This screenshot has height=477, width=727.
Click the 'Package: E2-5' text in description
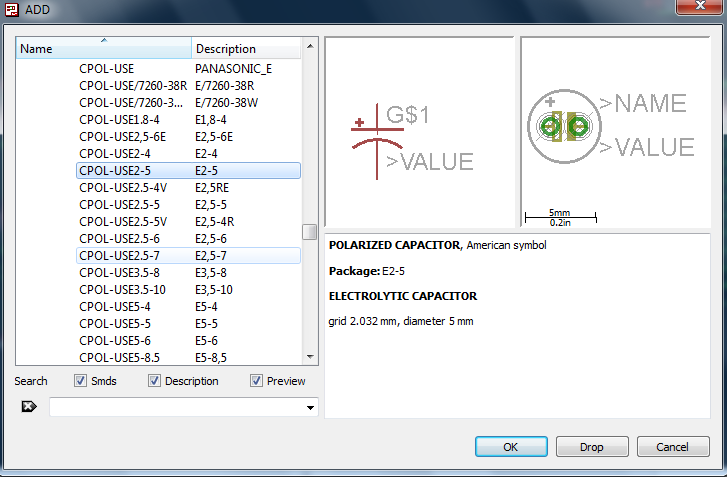pos(367,271)
